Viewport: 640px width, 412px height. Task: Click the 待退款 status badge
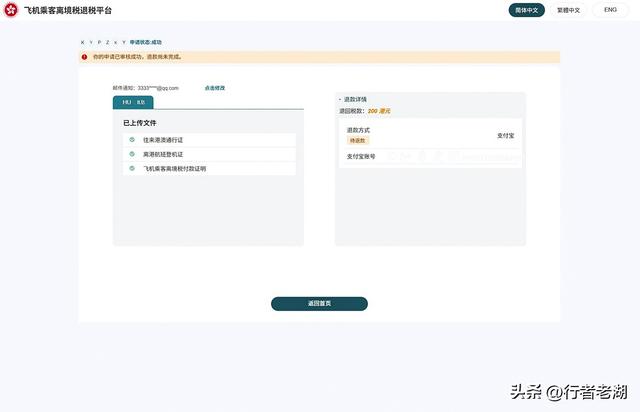tap(358, 140)
